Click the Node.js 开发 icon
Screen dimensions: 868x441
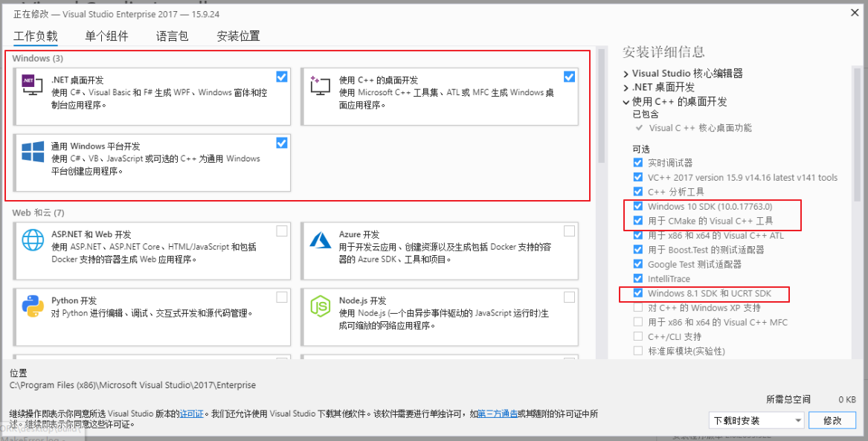click(x=319, y=306)
